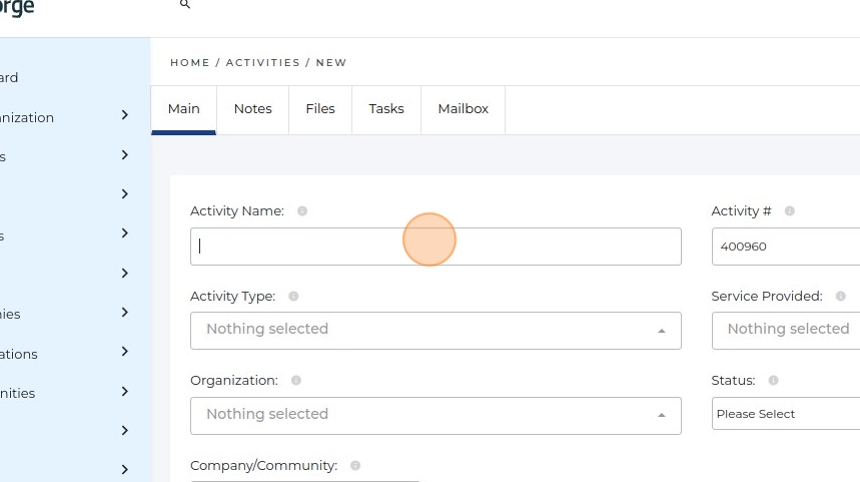Open the Status Please Select dropdown
The height and width of the screenshot is (482, 860).
coord(786,413)
